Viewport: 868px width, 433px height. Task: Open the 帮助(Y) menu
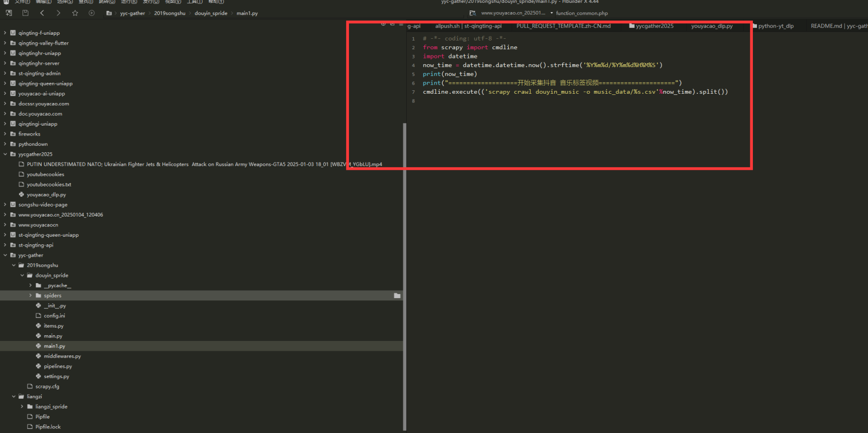216,2
